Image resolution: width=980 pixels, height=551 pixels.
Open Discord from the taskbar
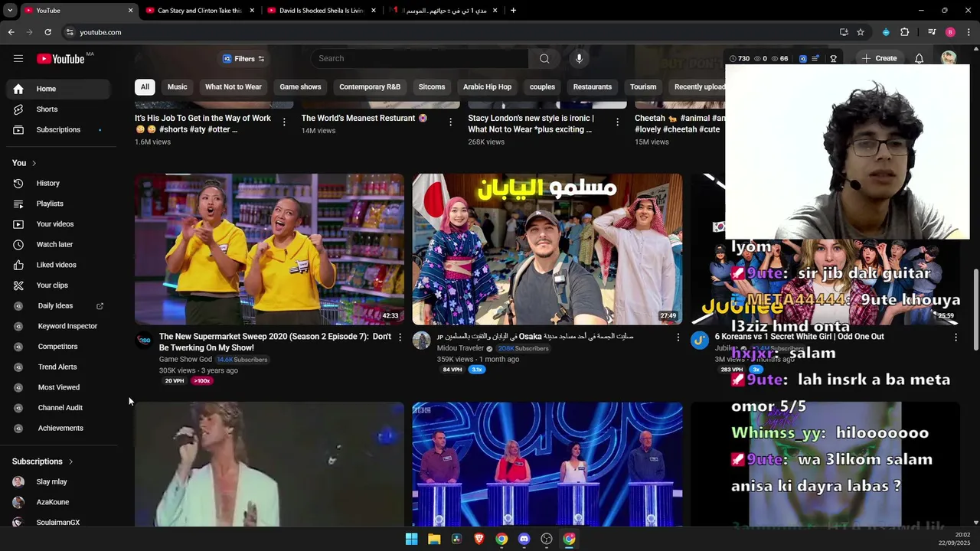click(x=524, y=539)
